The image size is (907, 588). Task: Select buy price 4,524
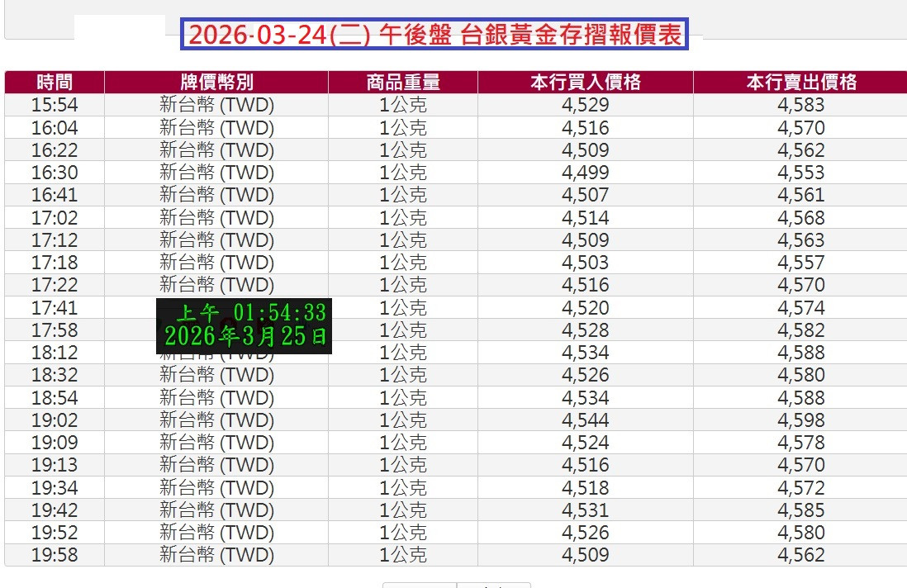(x=586, y=443)
